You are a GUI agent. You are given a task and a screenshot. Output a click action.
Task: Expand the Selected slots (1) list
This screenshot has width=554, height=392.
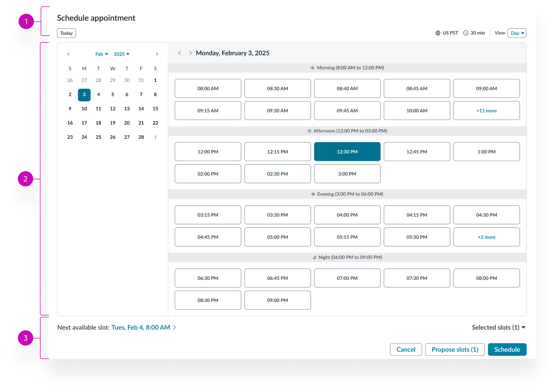499,327
